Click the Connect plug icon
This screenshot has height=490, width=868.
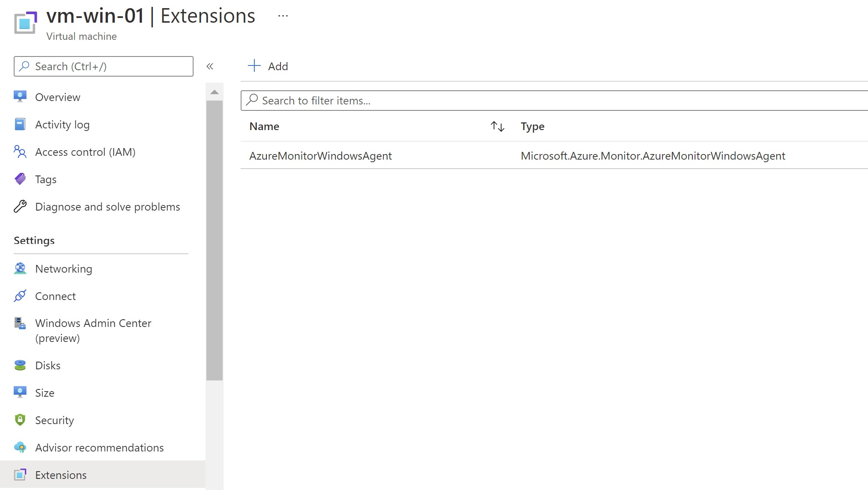pyautogui.click(x=20, y=296)
